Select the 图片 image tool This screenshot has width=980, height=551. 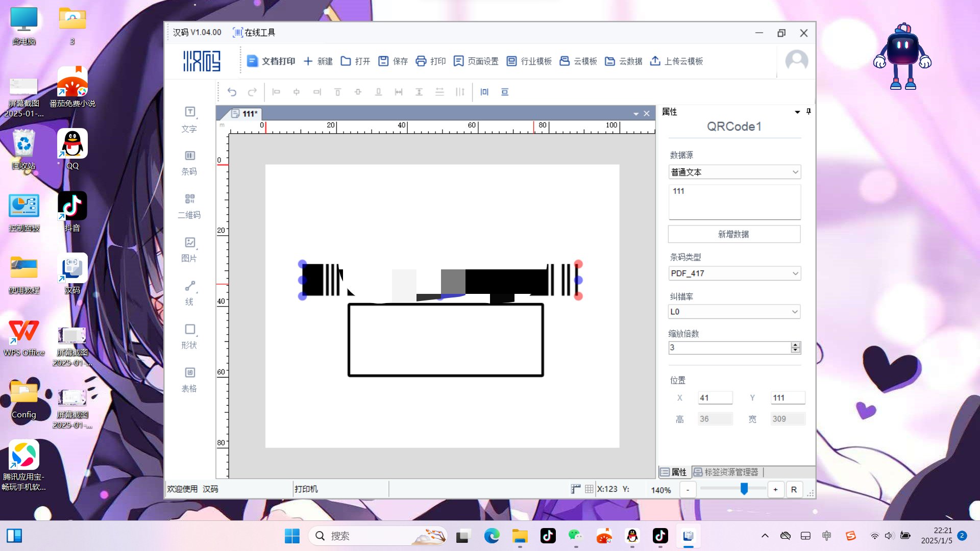(x=189, y=249)
